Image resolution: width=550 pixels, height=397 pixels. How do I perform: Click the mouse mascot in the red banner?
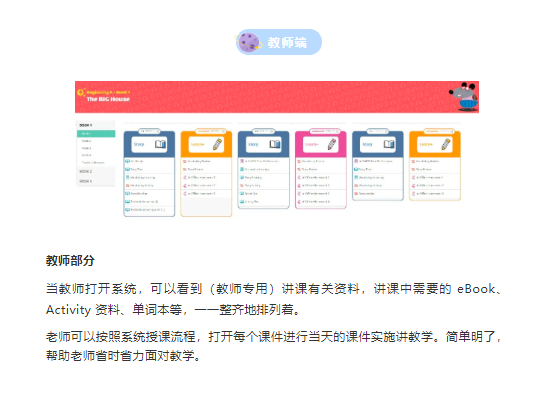pyautogui.click(x=464, y=96)
